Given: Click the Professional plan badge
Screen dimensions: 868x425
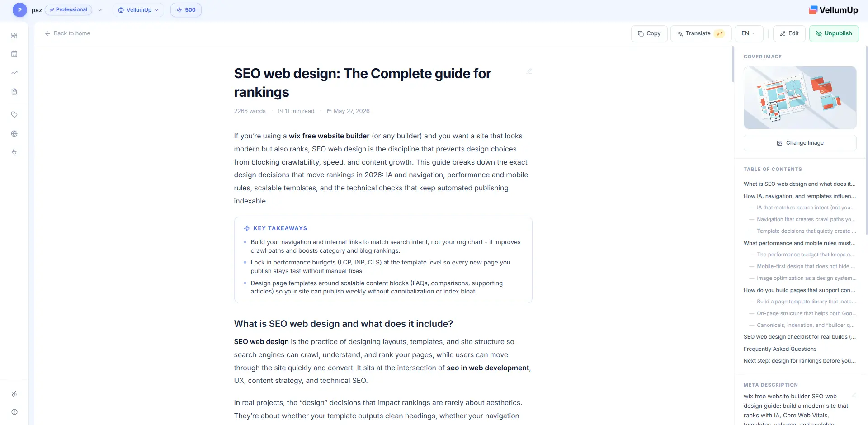Looking at the screenshot, I should (x=69, y=10).
